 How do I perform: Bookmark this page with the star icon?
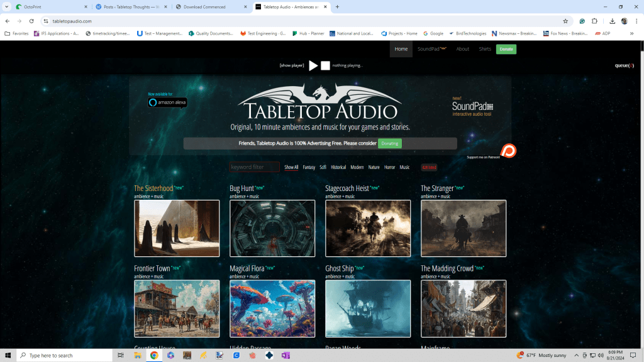pos(565,21)
